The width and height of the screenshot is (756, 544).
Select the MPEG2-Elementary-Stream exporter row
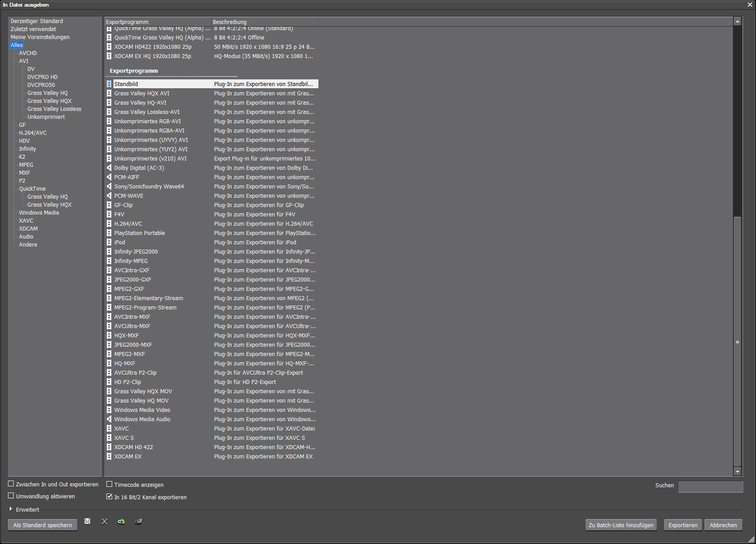(x=212, y=298)
